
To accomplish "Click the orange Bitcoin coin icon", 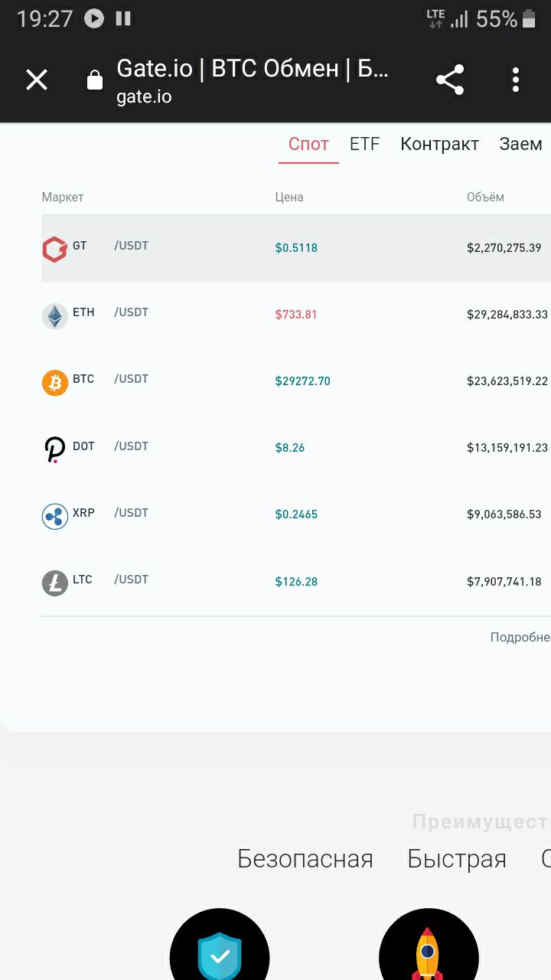I will point(55,382).
